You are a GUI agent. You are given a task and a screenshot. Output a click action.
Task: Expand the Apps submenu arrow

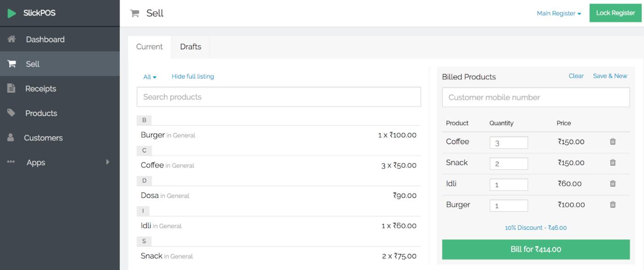click(x=108, y=162)
